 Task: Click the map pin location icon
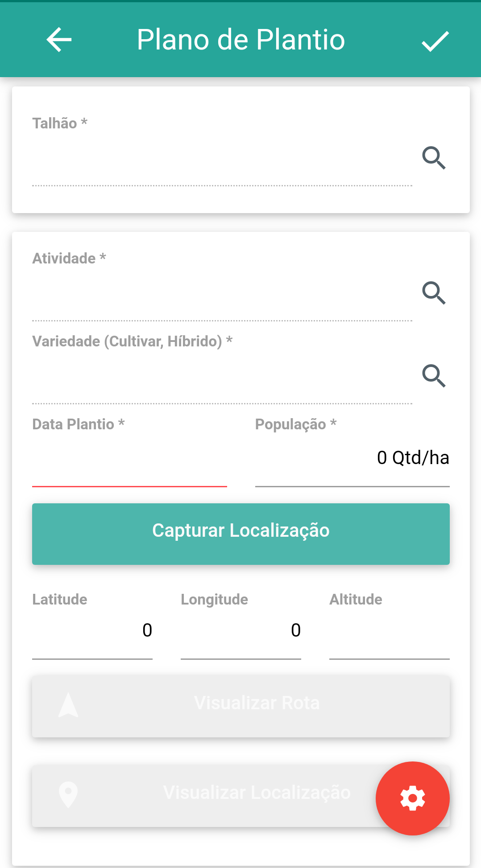pyautogui.click(x=68, y=794)
